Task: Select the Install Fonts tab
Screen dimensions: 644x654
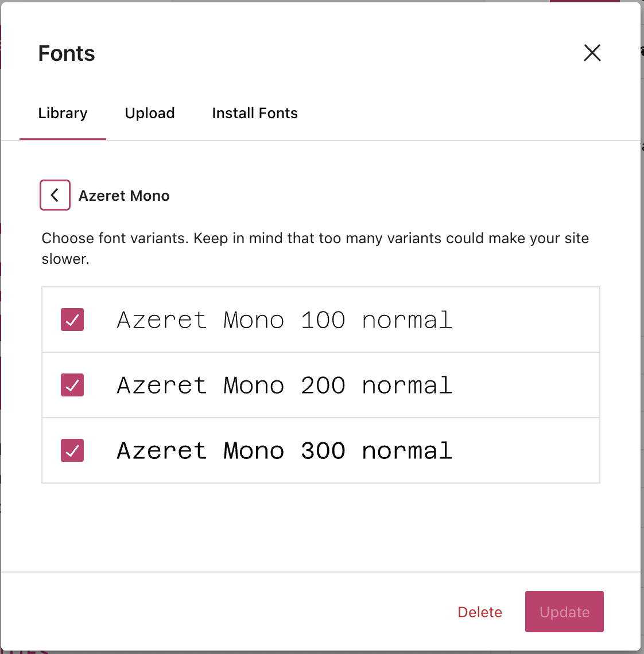Action: point(255,113)
